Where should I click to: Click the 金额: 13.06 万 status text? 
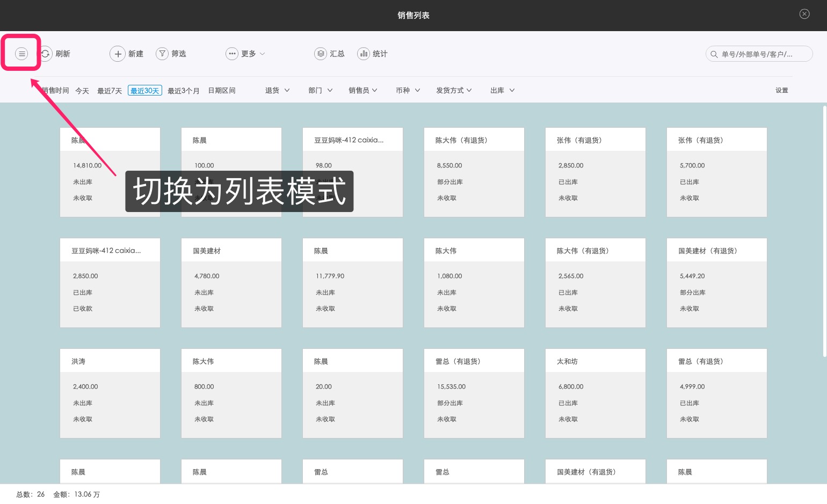point(76,494)
